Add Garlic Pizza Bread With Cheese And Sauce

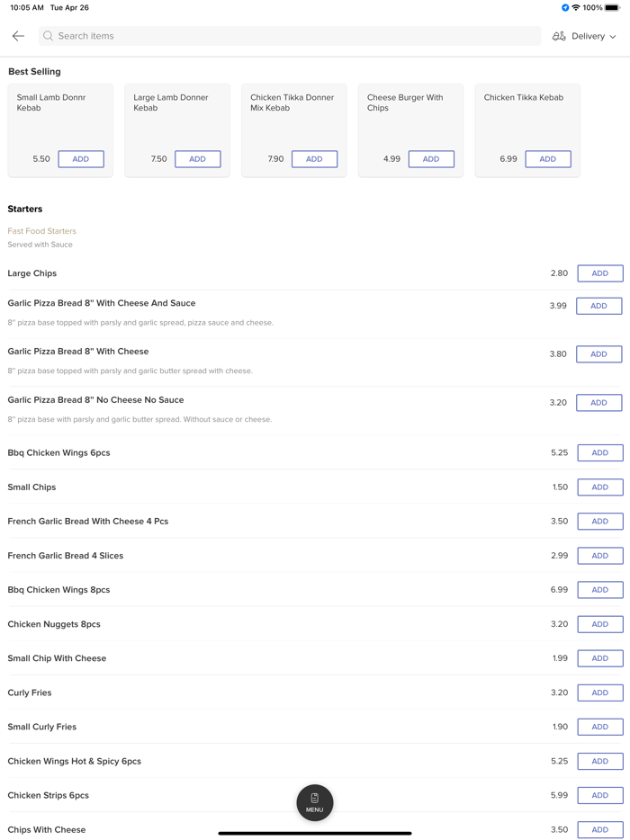pyautogui.click(x=598, y=306)
